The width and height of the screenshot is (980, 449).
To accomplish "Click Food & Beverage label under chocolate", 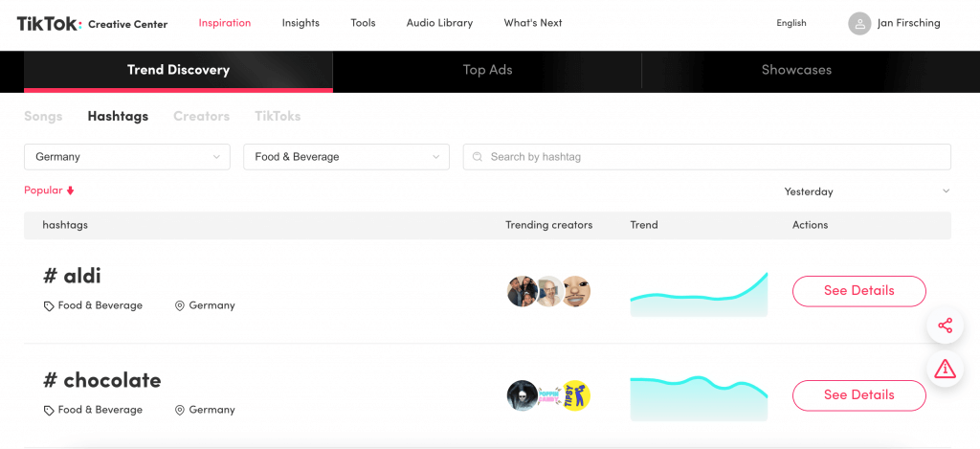I will point(100,411).
